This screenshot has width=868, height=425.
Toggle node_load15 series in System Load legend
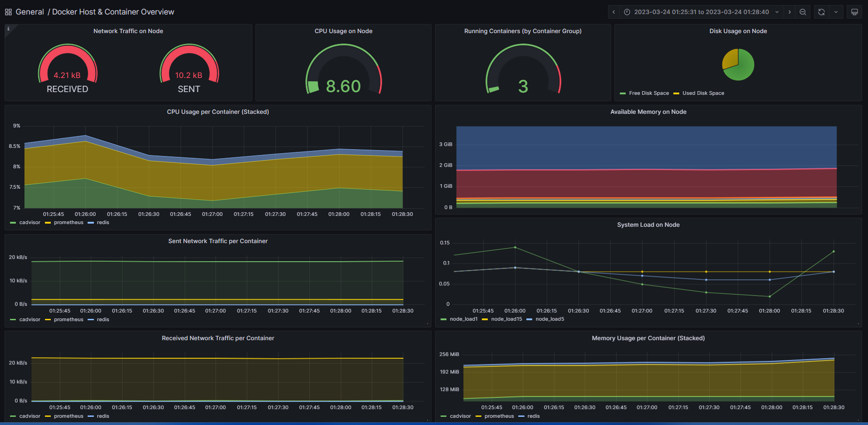506,319
